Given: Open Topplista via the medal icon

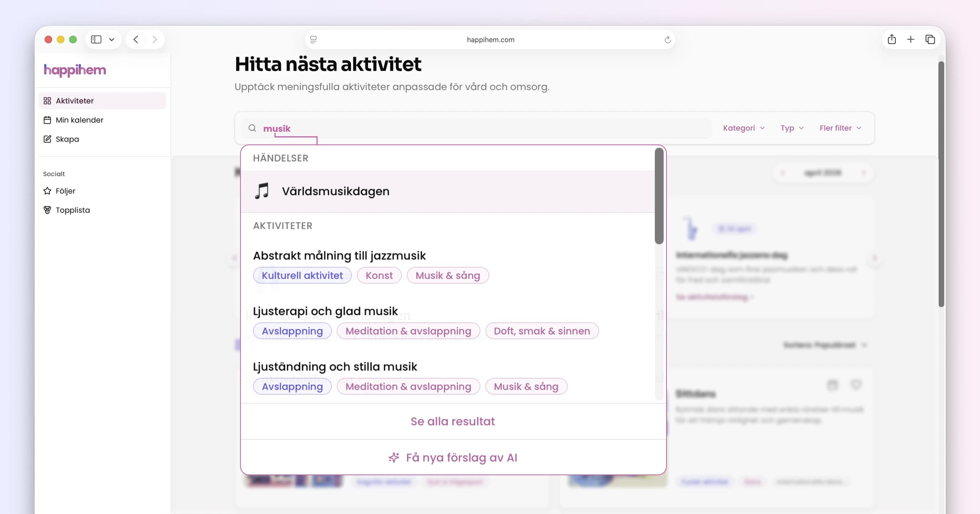Looking at the screenshot, I should tap(47, 210).
